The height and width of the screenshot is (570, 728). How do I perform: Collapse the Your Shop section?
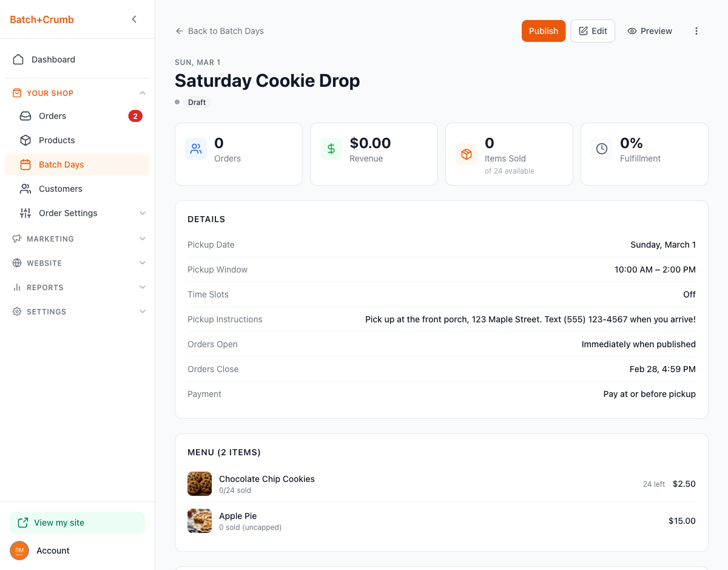point(143,93)
